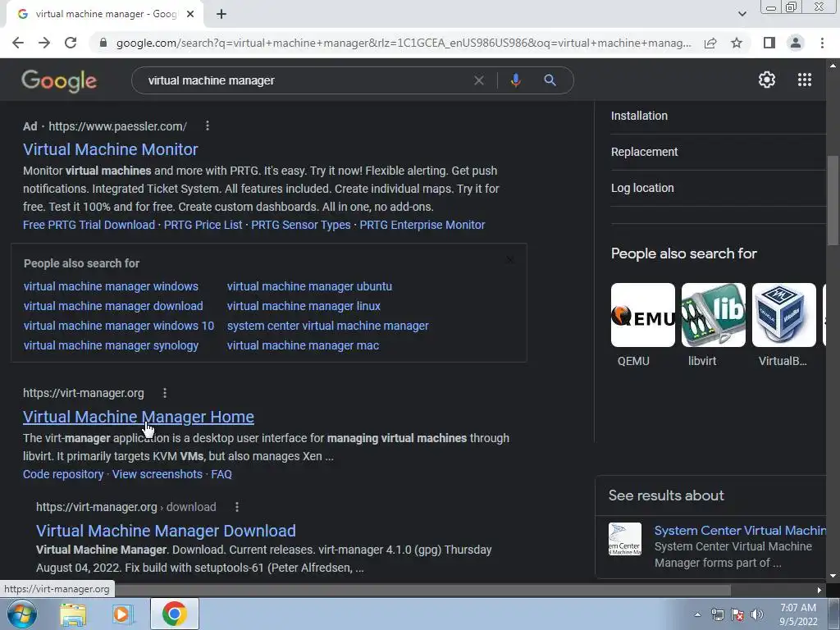The image size is (840, 630).
Task: Open Virtual Machine Manager Download result
Action: click(x=166, y=531)
